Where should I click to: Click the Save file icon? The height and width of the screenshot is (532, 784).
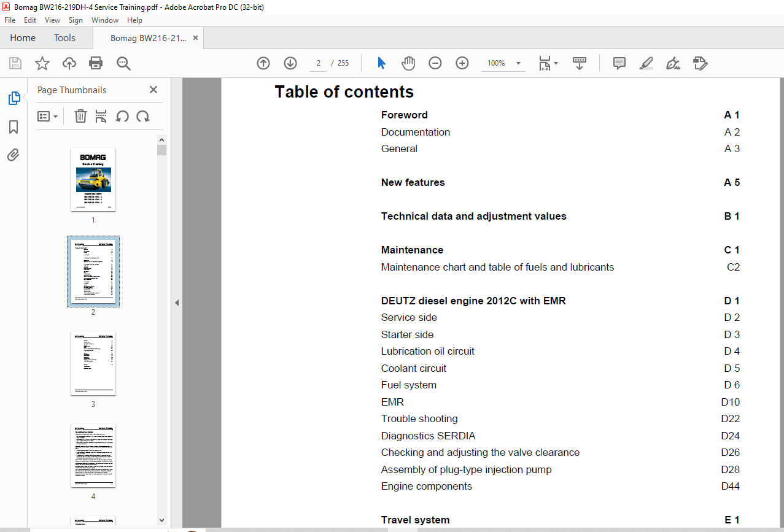coord(15,63)
